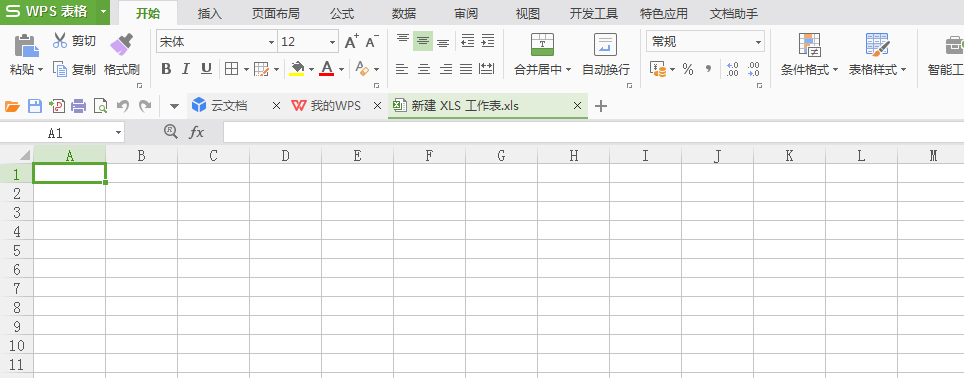
Task: Switch to the 页面布局 ribbon tab
Action: point(276,14)
